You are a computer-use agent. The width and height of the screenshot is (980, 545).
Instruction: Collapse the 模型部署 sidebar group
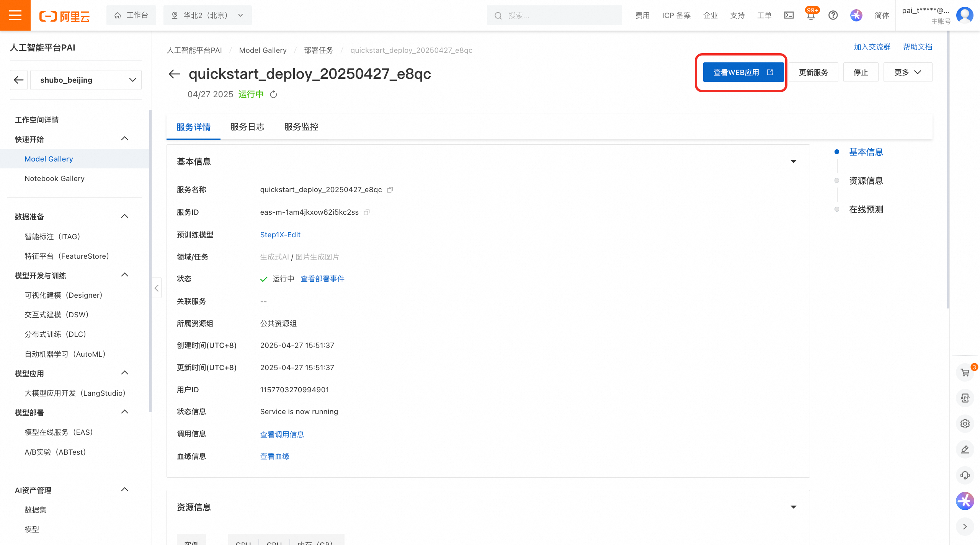(125, 412)
